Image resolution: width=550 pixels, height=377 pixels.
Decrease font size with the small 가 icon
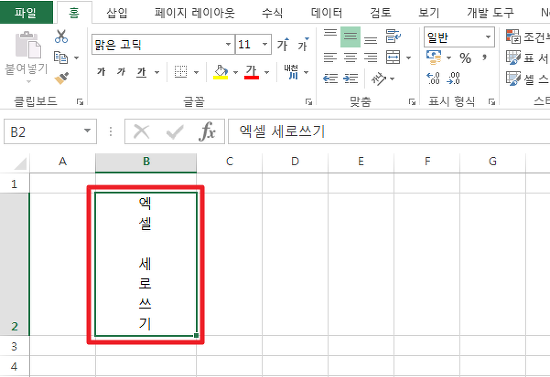[x=303, y=45]
